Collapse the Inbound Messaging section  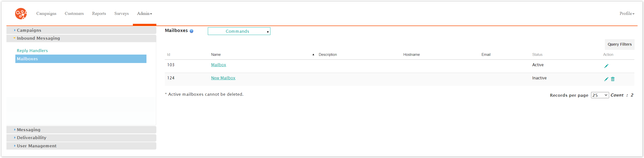[x=38, y=38]
